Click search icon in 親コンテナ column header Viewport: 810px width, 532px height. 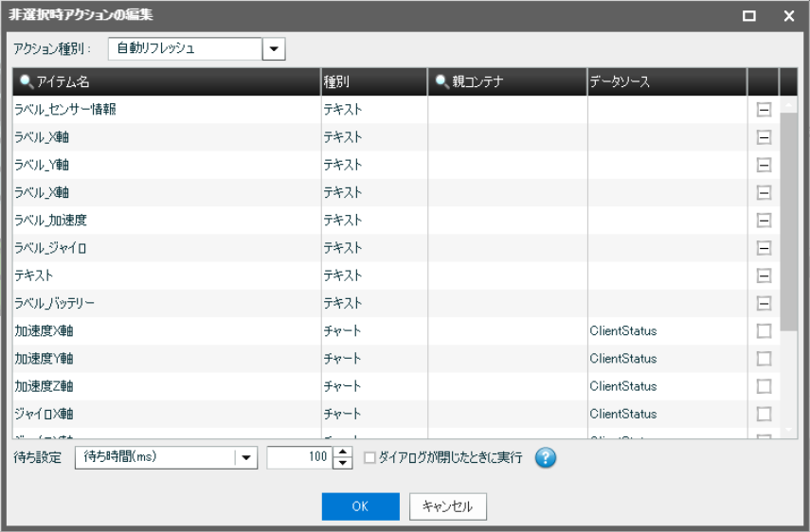tap(442, 82)
